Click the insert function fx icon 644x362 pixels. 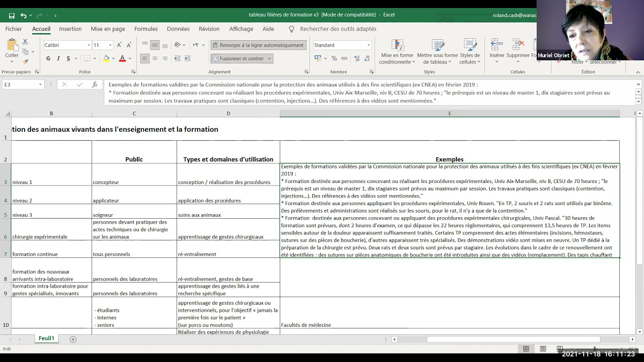95,84
